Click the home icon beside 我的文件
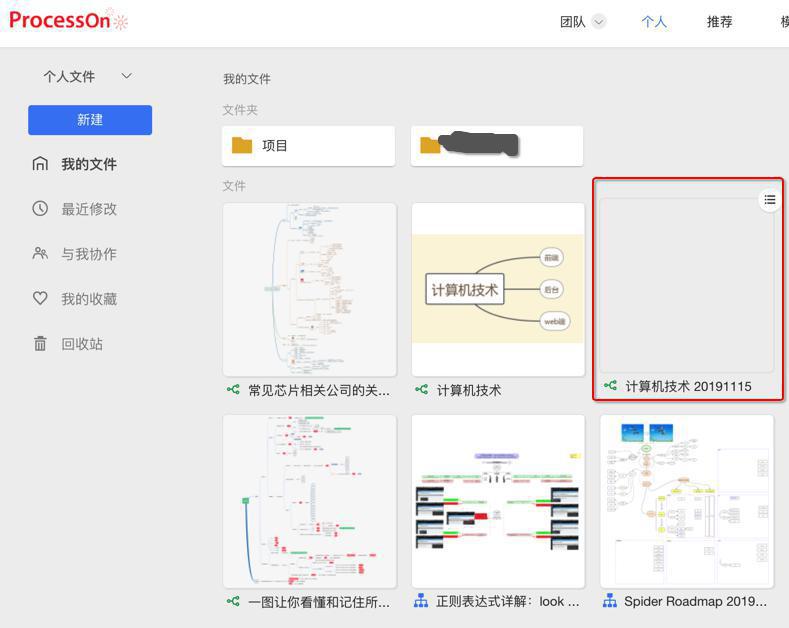Screen dimensions: 789x628 coord(40,164)
